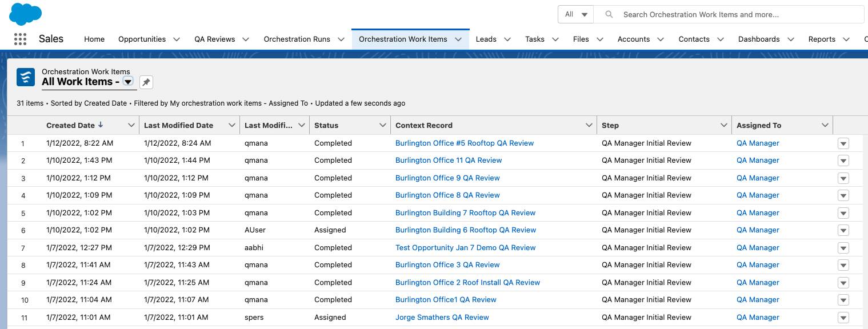Open Burlington Office 11 QA Review link
Viewport: 868px width, 329px height.
coord(449,161)
